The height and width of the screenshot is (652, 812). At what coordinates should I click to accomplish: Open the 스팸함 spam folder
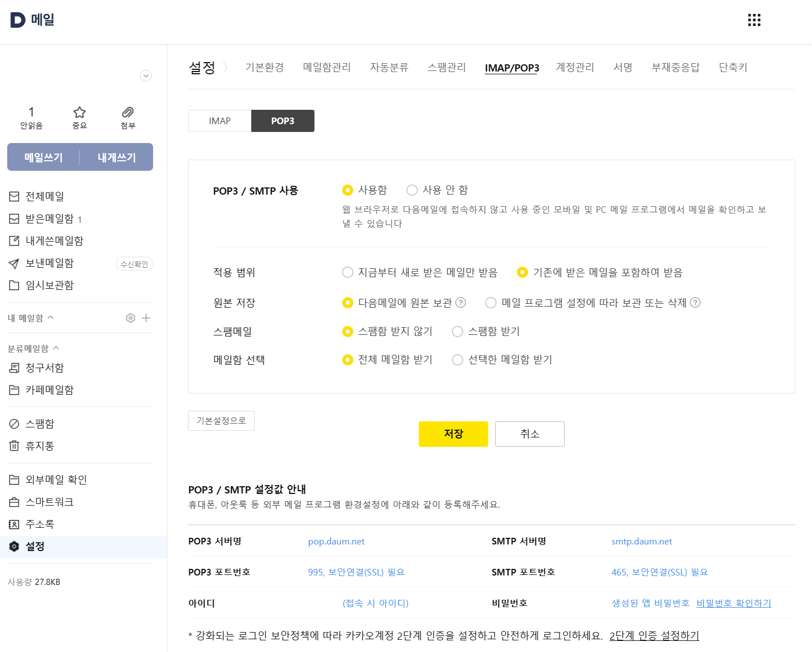[40, 424]
